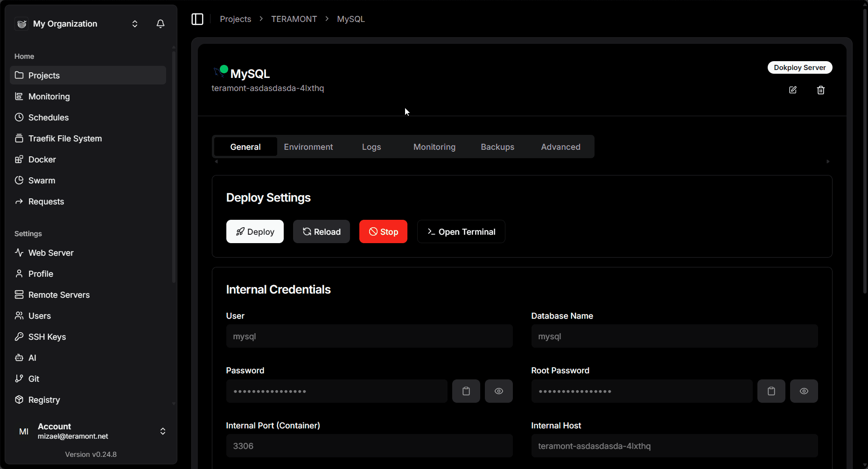
Task: Switch to the Environment tab
Action: point(308,147)
